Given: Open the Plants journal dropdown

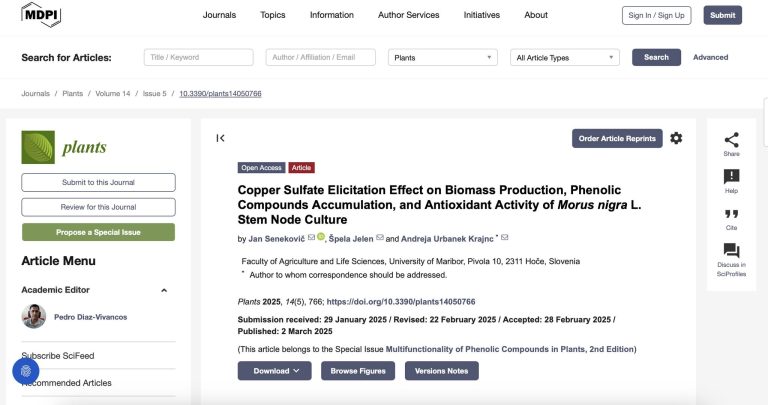Looking at the screenshot, I should click(443, 57).
